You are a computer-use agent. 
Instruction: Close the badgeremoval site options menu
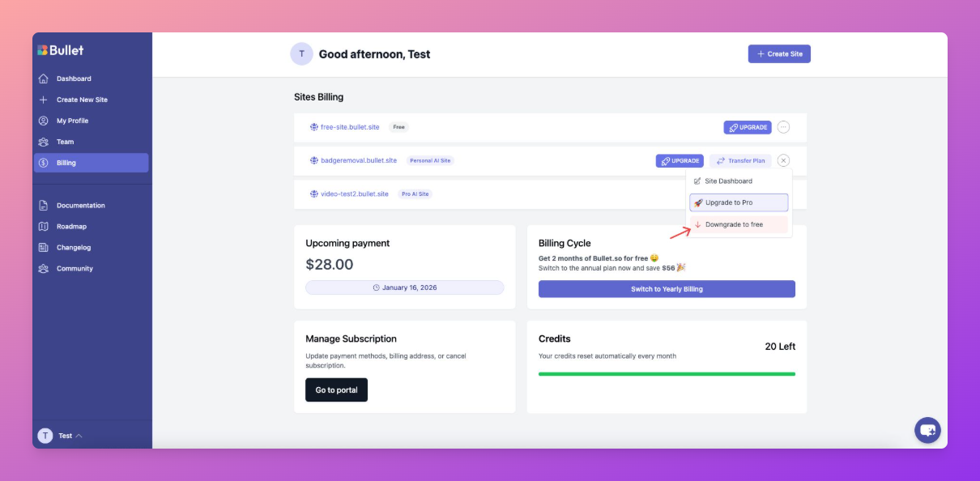coord(783,161)
